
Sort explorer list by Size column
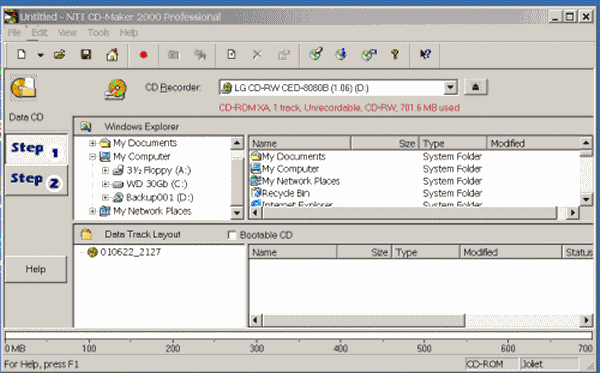385,143
